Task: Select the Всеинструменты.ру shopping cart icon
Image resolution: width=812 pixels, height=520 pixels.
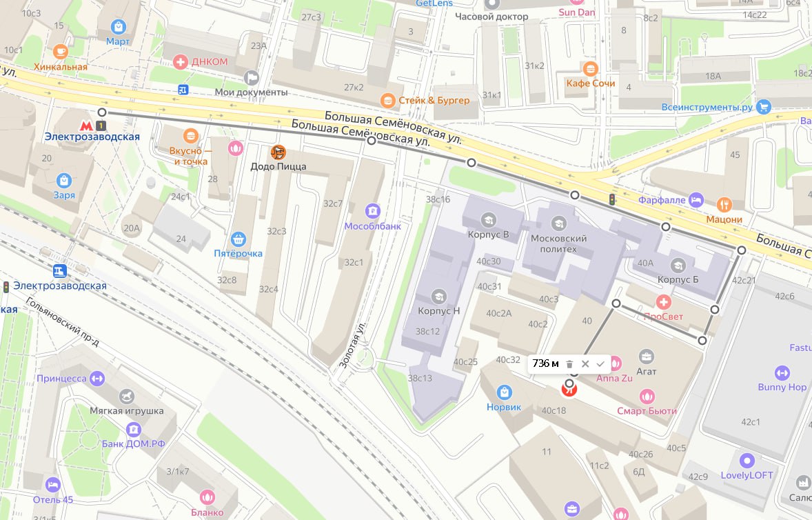Action: click(x=763, y=107)
